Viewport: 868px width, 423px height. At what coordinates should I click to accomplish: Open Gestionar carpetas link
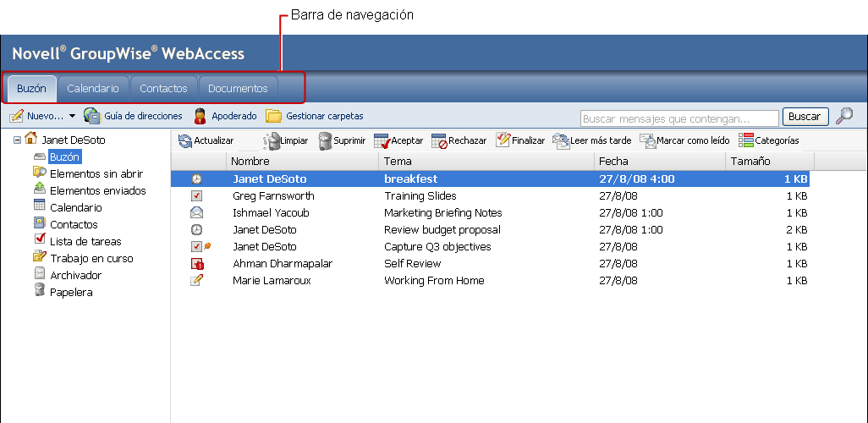(x=324, y=116)
